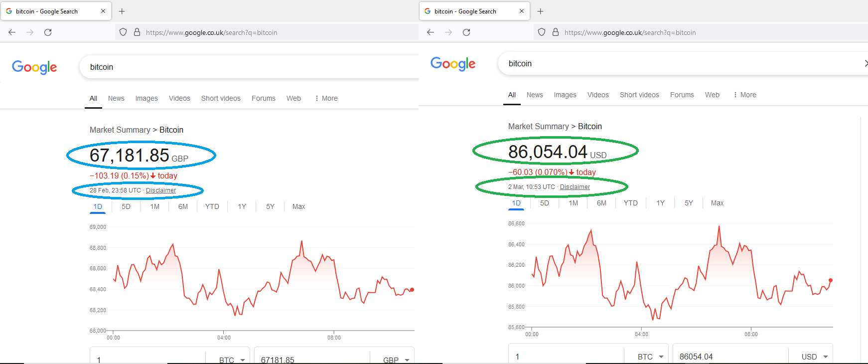Screen dimensions: 868x364
Task: Open Videos tab in right window
Action: coord(598,95)
